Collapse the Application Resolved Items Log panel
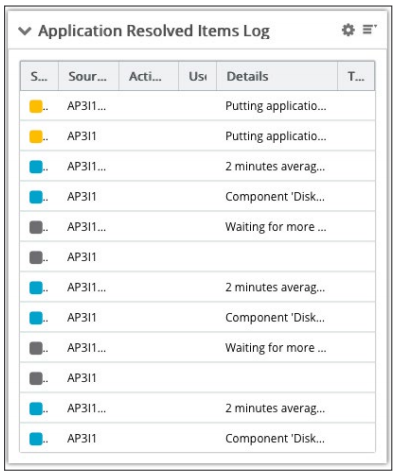 pyautogui.click(x=25, y=31)
